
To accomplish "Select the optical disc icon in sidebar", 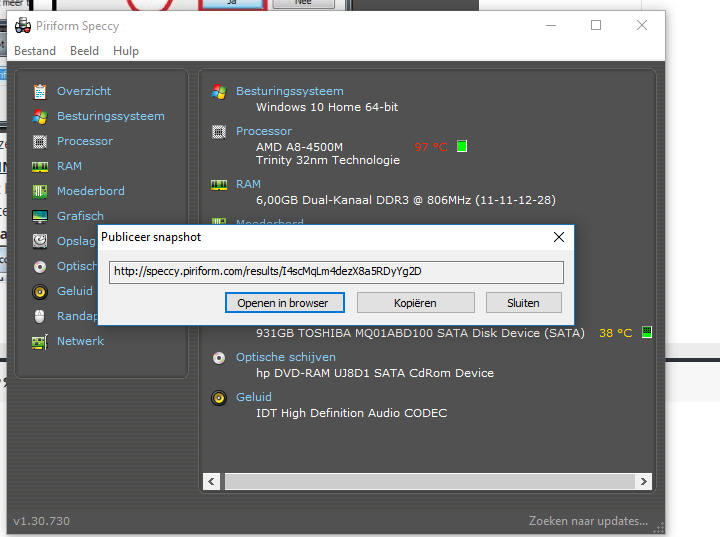I will click(x=40, y=266).
